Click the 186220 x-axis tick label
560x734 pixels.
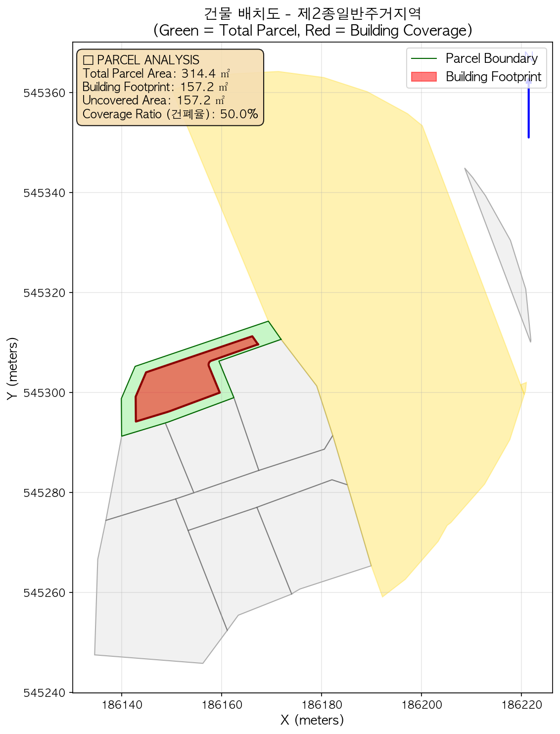point(521,704)
